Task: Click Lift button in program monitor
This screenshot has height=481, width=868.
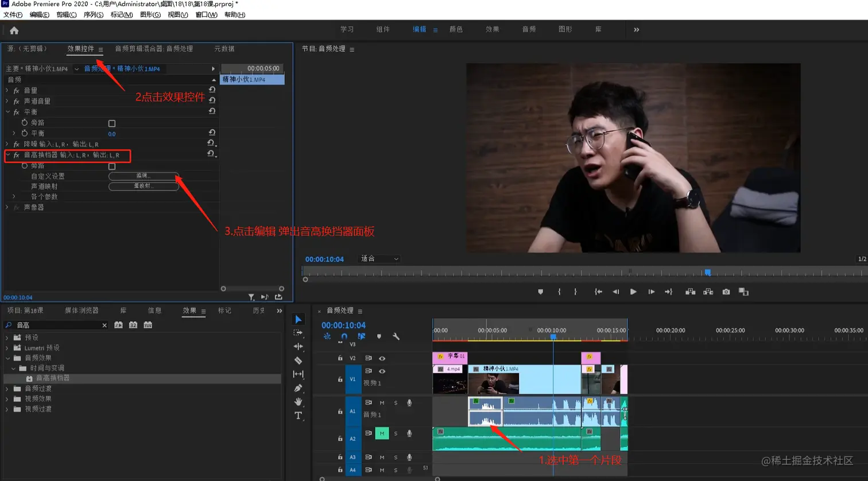Action: pos(690,292)
